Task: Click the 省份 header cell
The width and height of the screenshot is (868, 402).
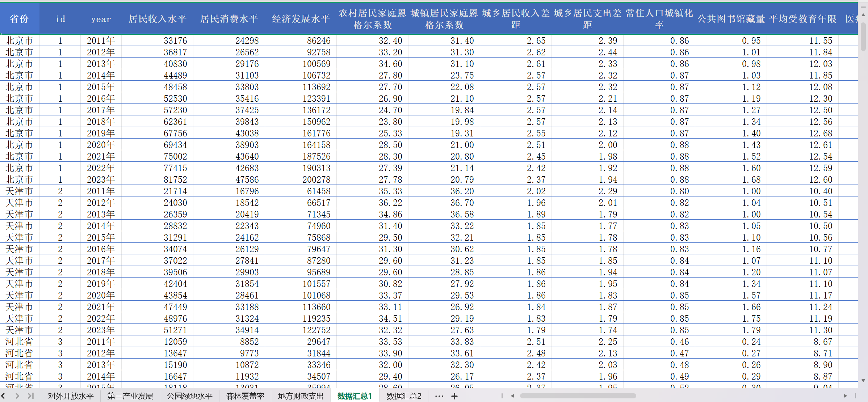Action: 20,19
